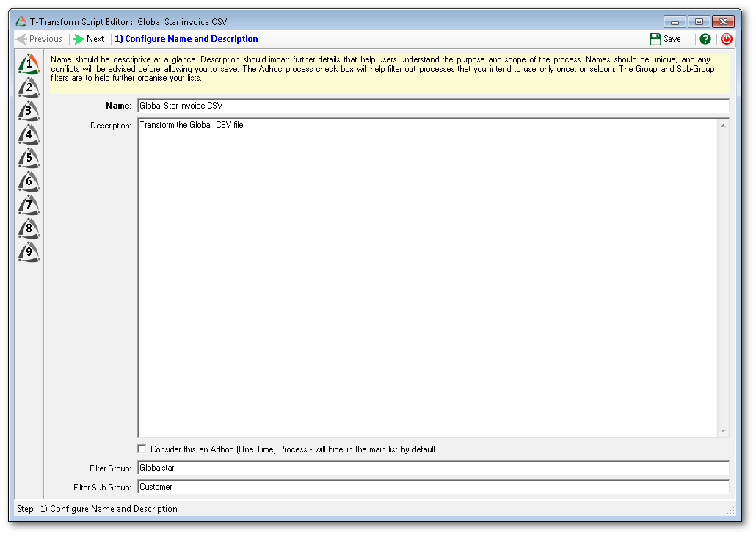756x536 pixels.
Task: Click the 'Filter Sub-Group:' label
Action: pos(102,488)
